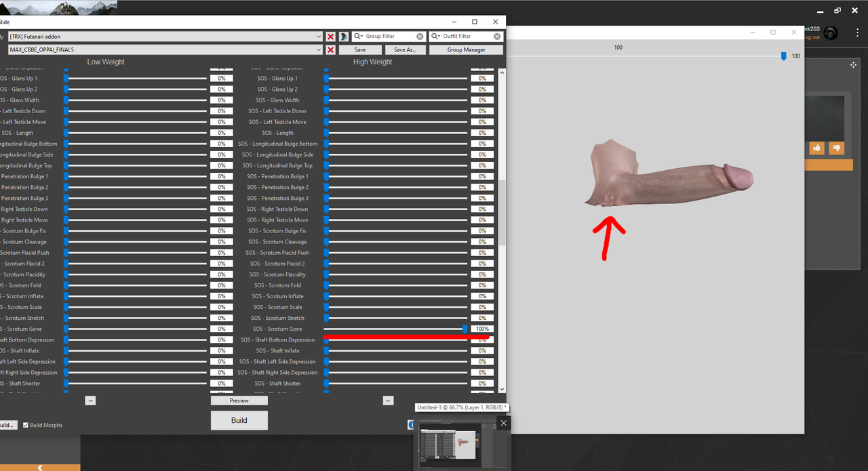Click the move/pan icon in background panel
Image resolution: width=868 pixels, height=471 pixels.
tap(853, 65)
